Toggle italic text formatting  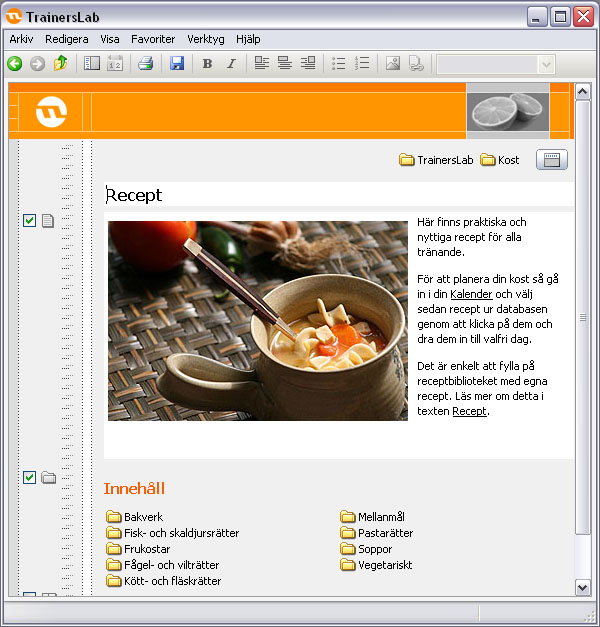point(231,64)
